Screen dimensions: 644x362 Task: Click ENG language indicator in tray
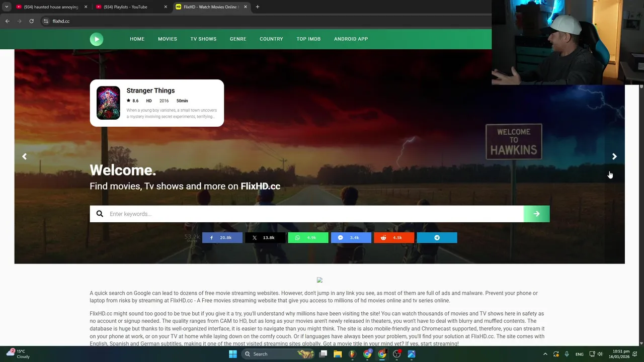[x=580, y=354]
